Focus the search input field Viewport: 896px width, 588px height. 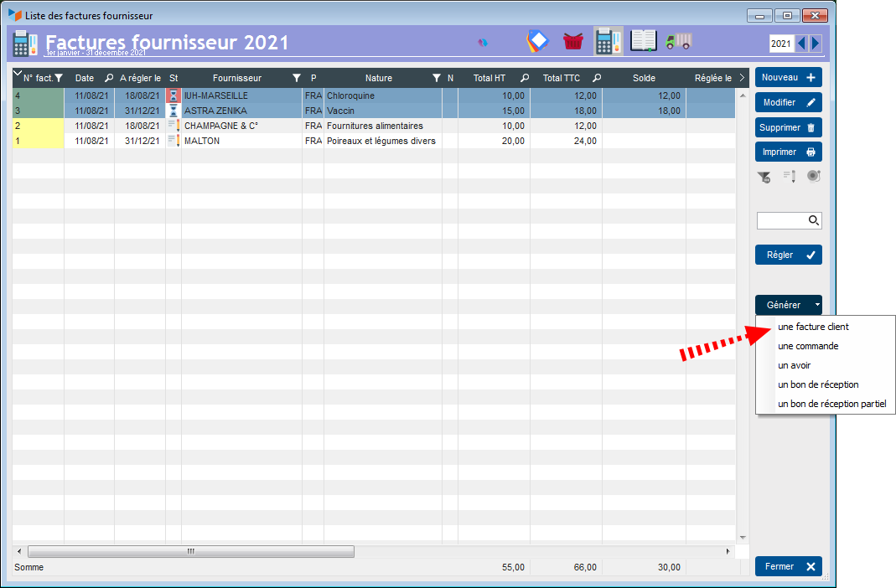(782, 221)
